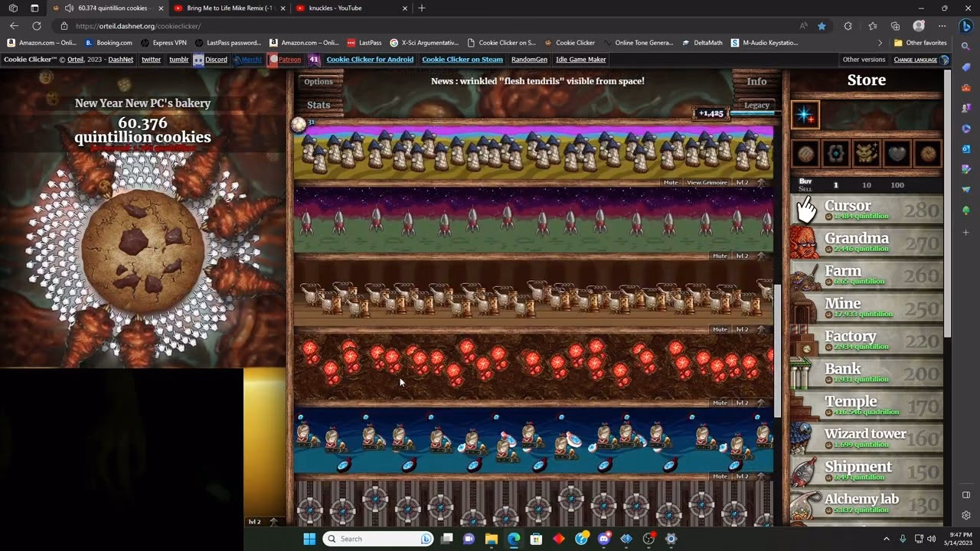Mute the sound of the Cookie Clicker tab
980x551 pixels.
tap(70, 8)
